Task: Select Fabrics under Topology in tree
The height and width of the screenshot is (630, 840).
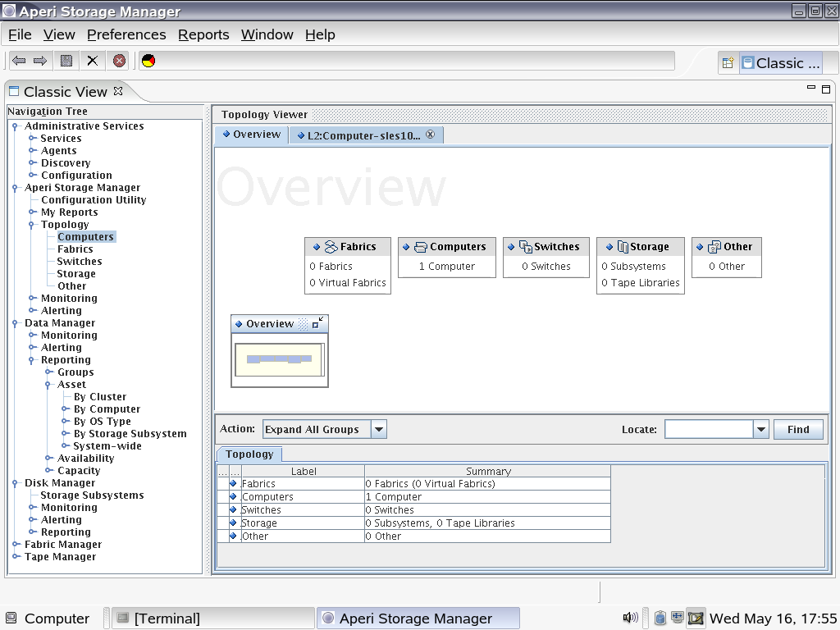Action: tap(75, 249)
